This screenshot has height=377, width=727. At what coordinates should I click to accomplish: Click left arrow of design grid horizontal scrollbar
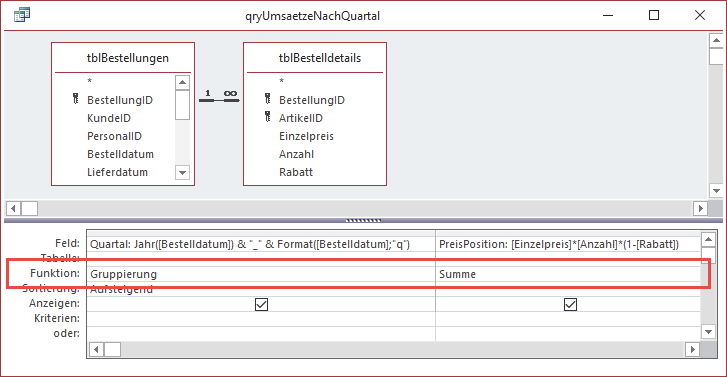96,349
